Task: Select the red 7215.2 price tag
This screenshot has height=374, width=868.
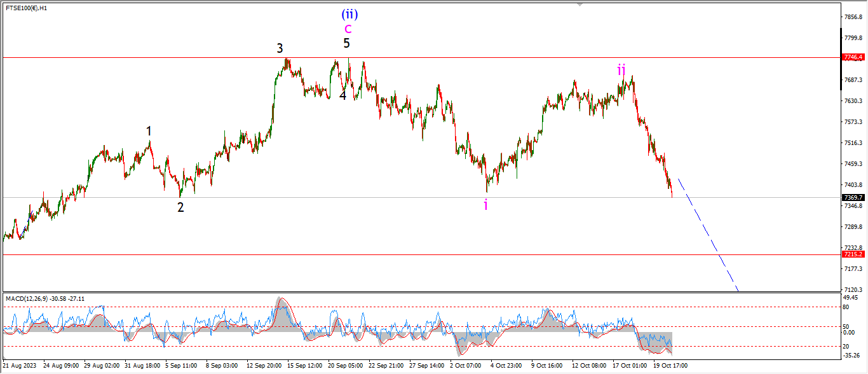Action: click(853, 254)
